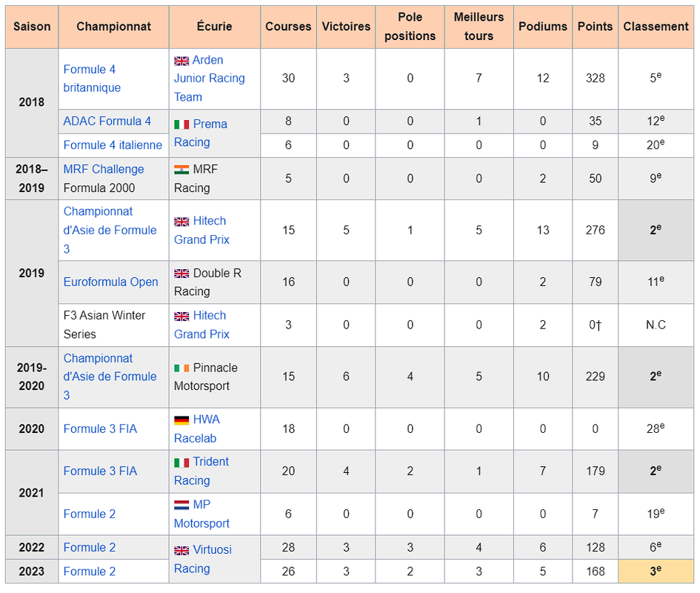Screen dimensions: 700x593
Task: Click the Classement column header
Action: tap(656, 27)
